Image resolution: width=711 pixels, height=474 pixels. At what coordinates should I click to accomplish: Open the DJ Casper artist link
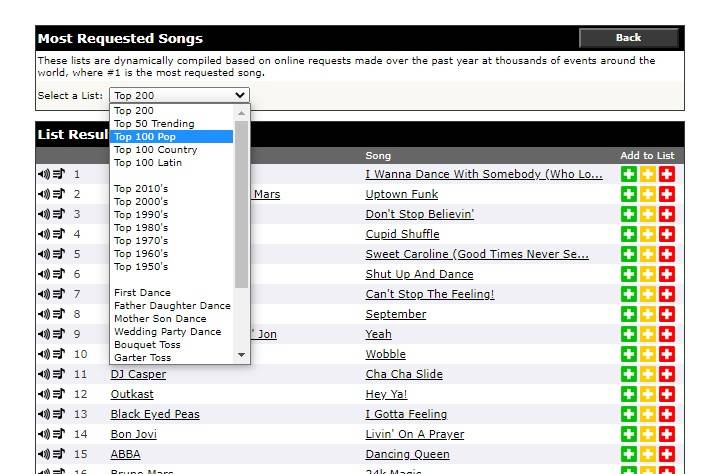138,374
